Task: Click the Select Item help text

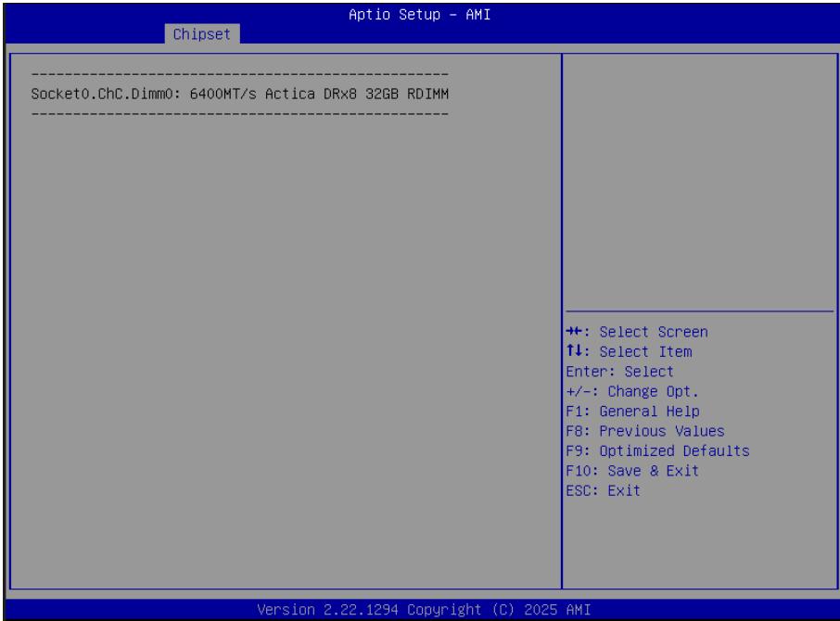Action: pos(645,351)
